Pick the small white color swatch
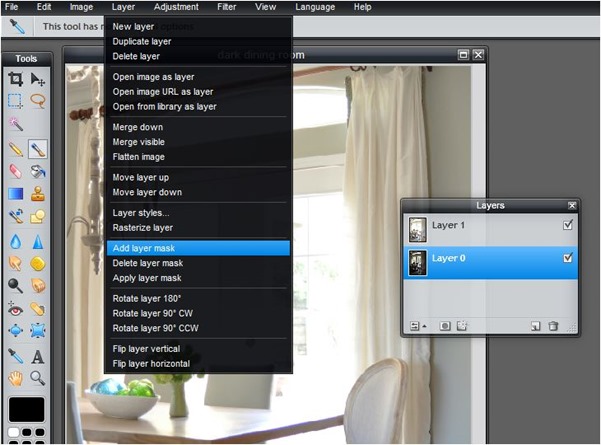601x445 pixels. (14, 432)
